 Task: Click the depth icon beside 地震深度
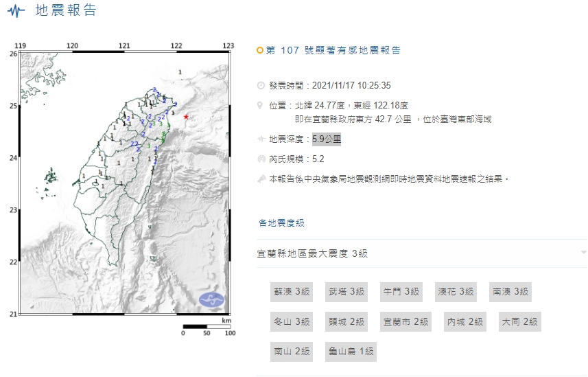coord(260,139)
